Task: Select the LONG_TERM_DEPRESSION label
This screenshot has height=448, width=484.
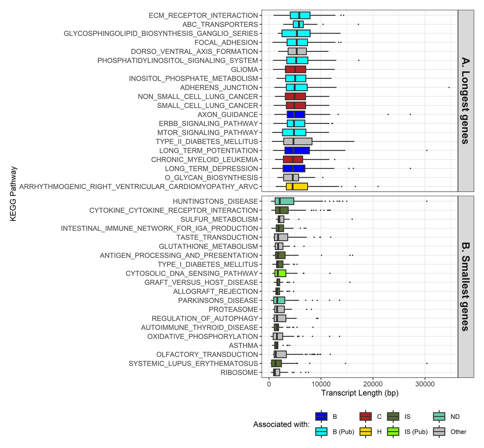Action: pyautogui.click(x=211, y=169)
